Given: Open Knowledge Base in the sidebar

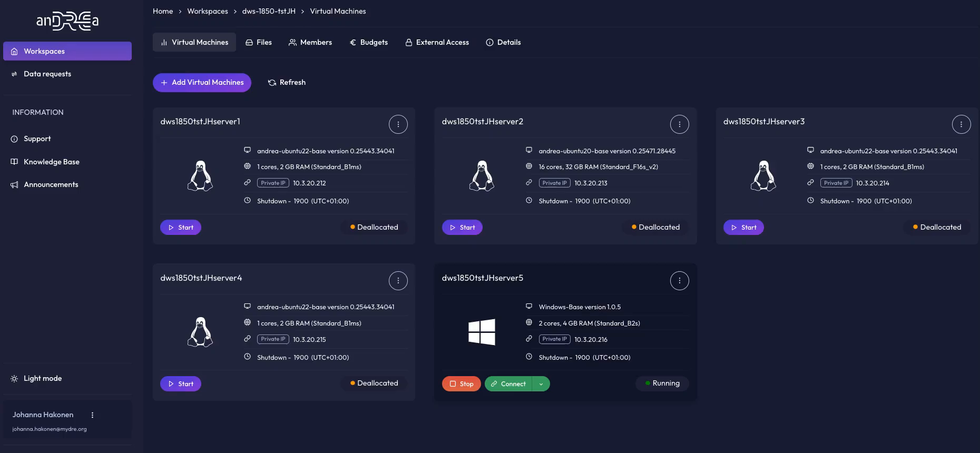Looking at the screenshot, I should (67, 162).
